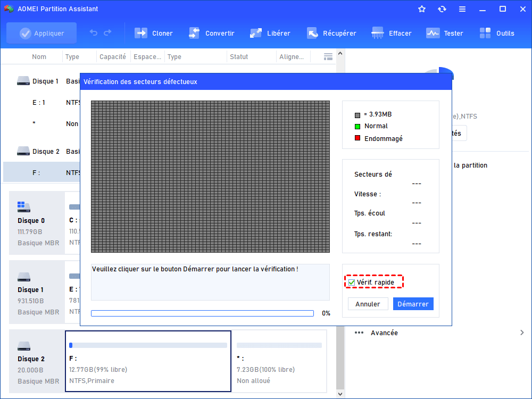This screenshot has height=399, width=532.
Task: Select the unallocated 7.23GB partition block
Action: (279, 361)
